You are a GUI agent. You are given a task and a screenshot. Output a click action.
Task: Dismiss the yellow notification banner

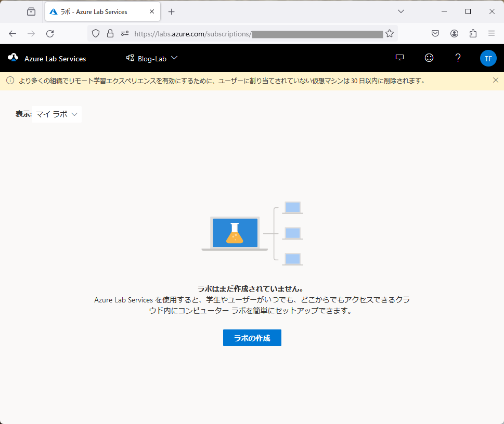click(495, 81)
